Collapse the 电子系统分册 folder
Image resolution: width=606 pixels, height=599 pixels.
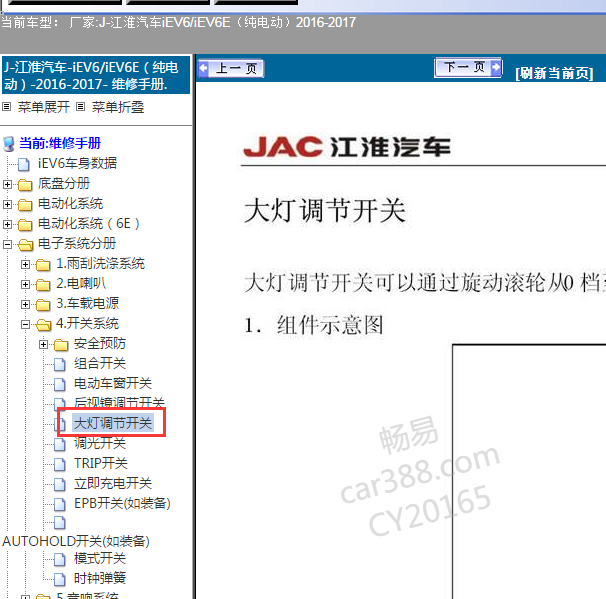pos(7,244)
